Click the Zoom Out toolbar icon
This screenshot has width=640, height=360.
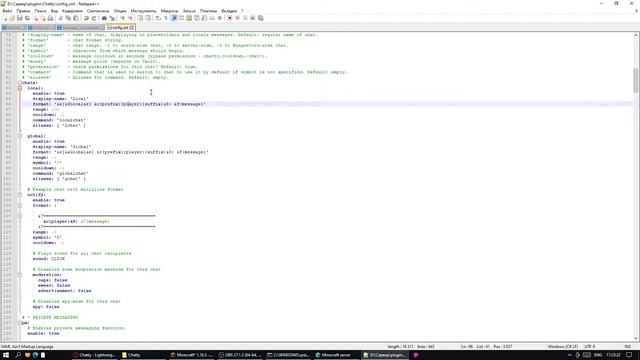coord(130,18)
